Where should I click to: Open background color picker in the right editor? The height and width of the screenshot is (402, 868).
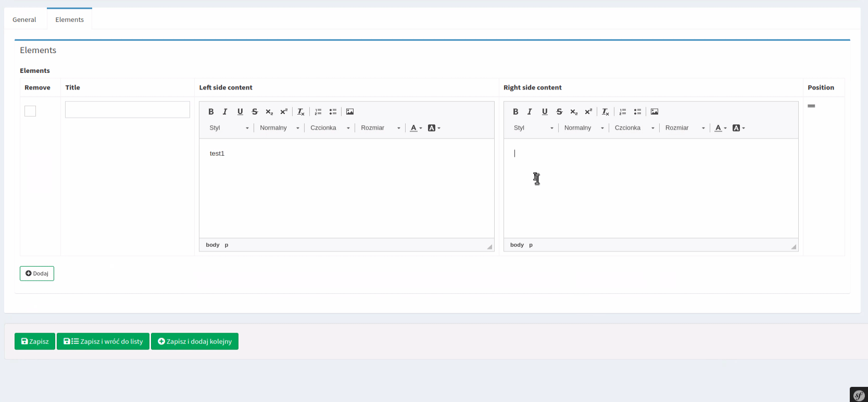click(x=738, y=128)
